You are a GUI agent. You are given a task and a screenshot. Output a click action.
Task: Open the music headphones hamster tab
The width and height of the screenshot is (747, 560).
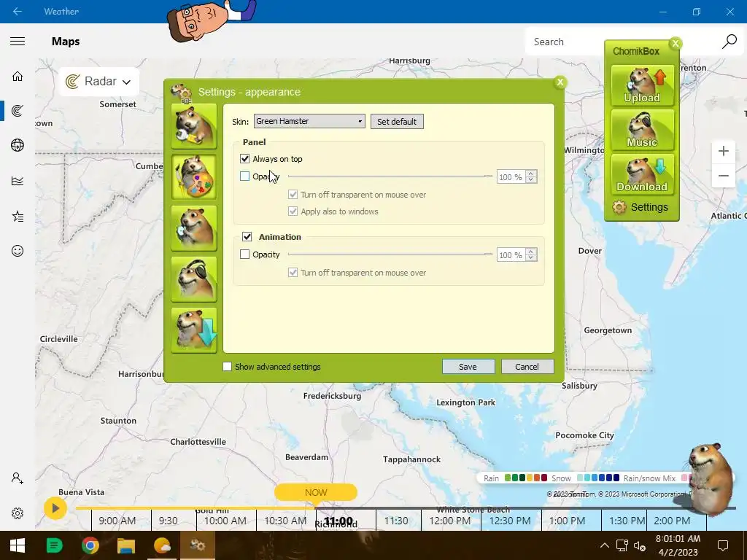194,279
